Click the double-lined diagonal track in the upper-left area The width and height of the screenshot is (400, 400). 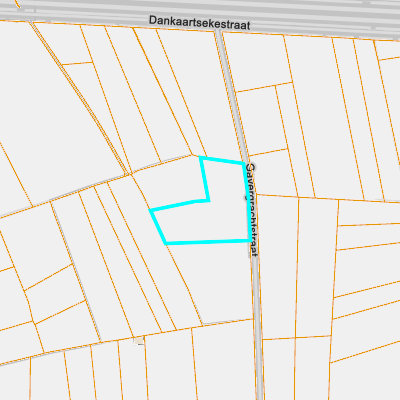point(80,98)
